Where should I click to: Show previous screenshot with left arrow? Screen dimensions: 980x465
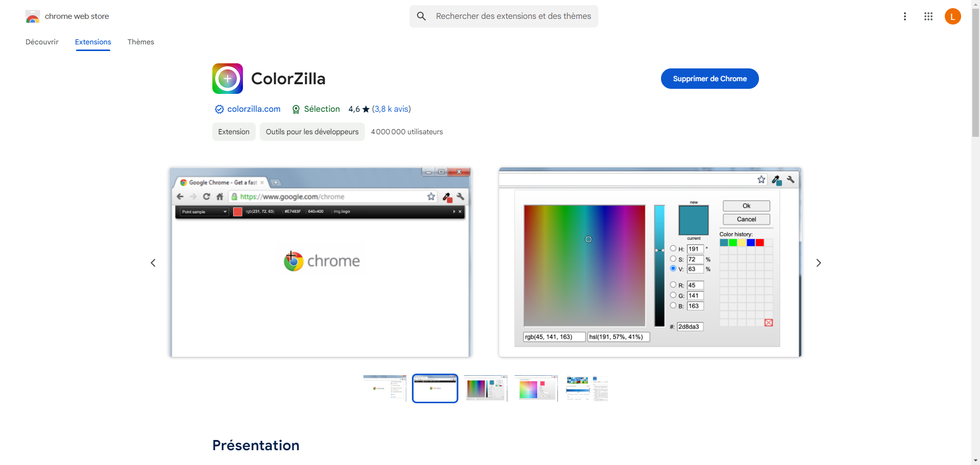[153, 263]
